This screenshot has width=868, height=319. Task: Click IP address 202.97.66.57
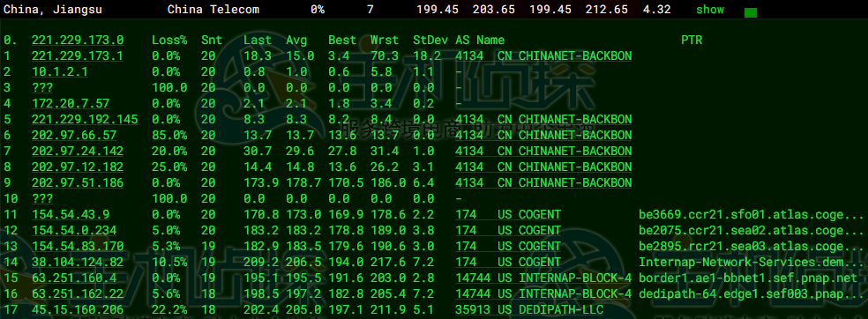pos(73,136)
